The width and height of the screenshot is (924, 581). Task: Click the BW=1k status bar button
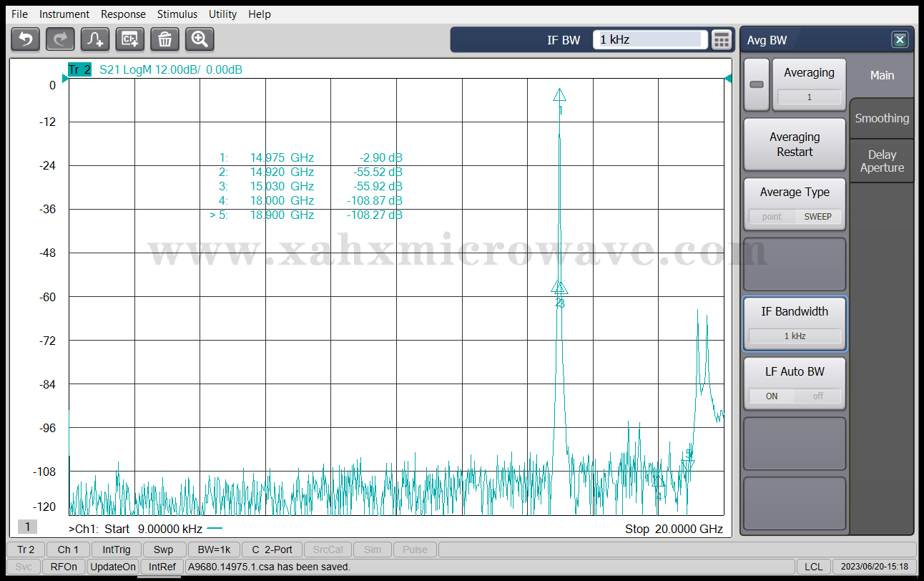click(214, 550)
